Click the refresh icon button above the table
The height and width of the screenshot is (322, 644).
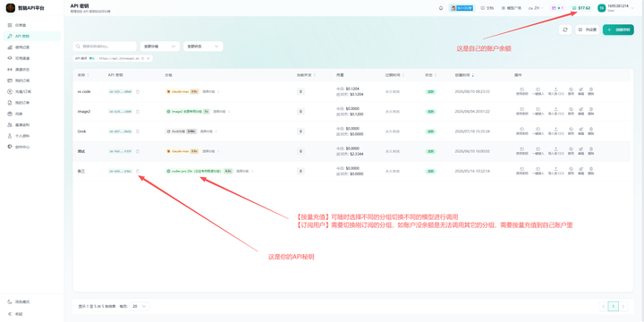565,30
